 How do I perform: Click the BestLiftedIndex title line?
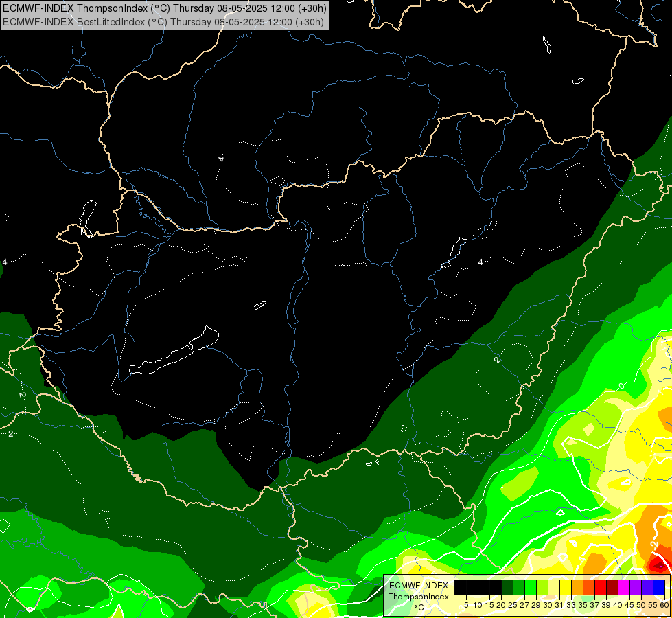[163, 22]
